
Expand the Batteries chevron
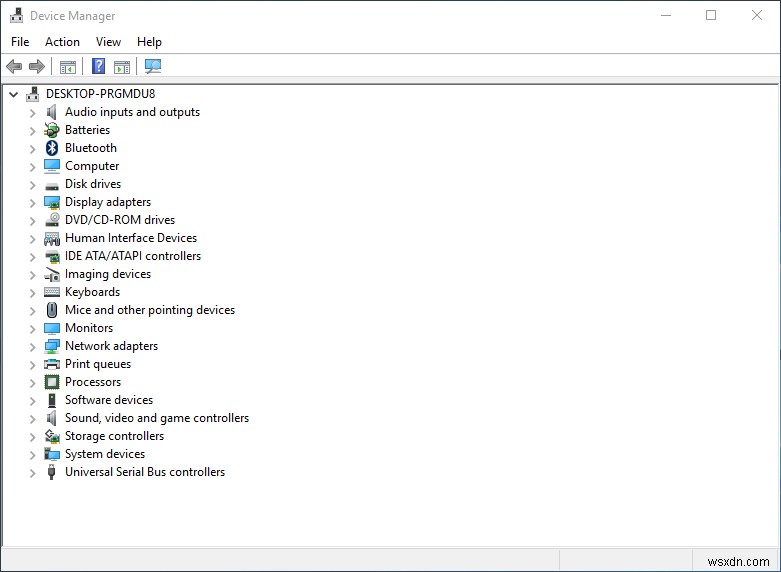pyautogui.click(x=32, y=131)
